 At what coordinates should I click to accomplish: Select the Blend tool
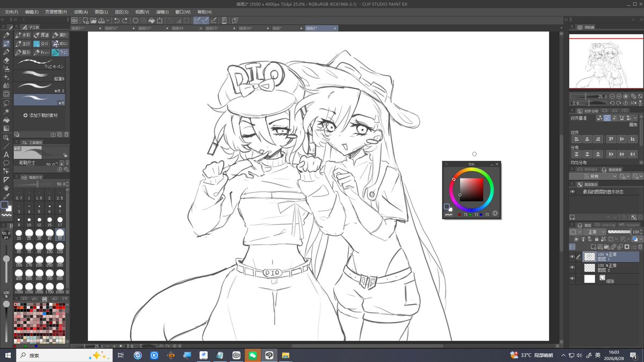[6, 85]
